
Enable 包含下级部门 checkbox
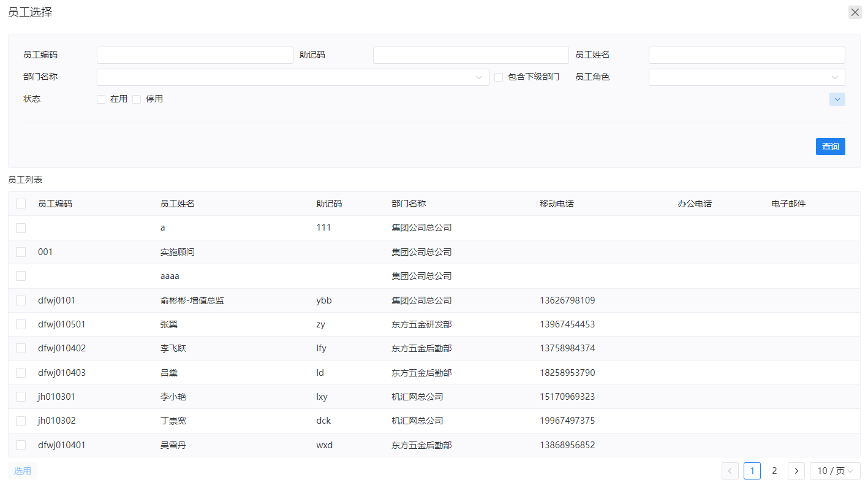499,77
